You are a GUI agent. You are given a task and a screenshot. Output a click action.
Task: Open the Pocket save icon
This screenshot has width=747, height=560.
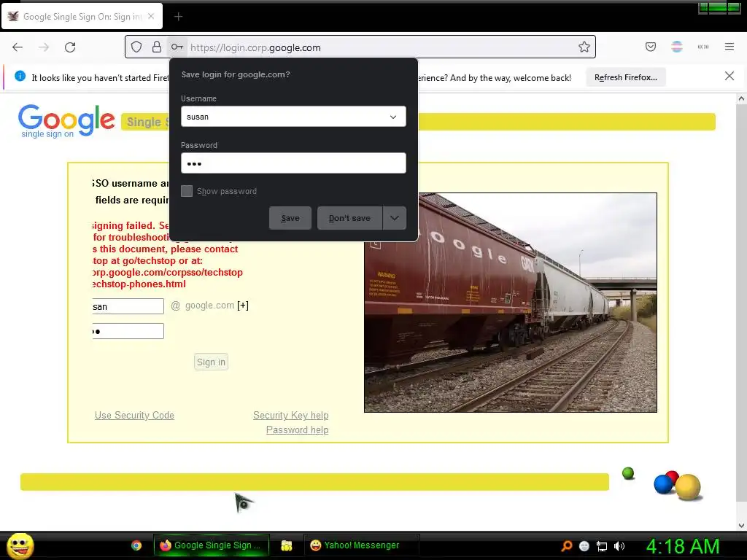pos(651,47)
